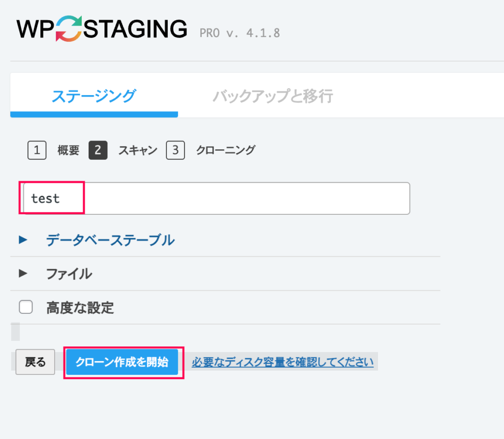The image size is (504, 439).
Task: Select step 1 number box for 概要
Action: (x=37, y=150)
